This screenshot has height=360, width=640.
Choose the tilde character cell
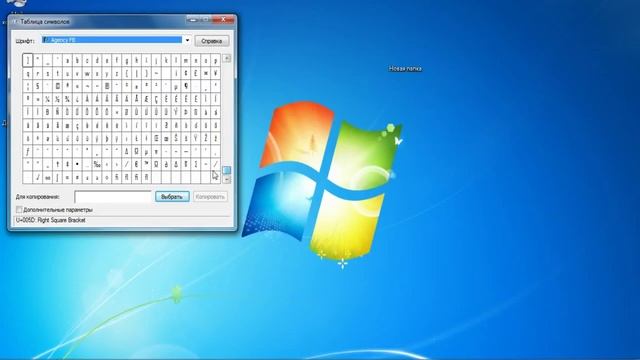(x=156, y=73)
